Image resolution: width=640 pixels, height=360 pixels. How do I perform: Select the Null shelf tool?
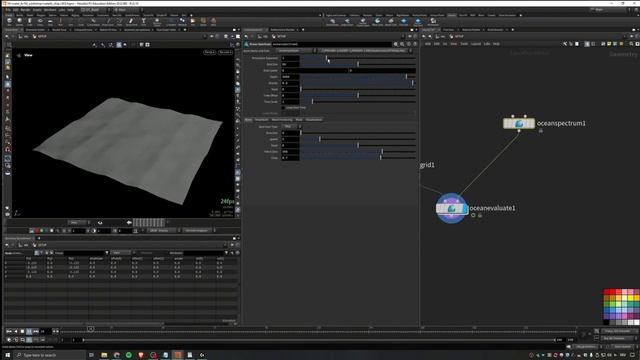tap(60, 22)
